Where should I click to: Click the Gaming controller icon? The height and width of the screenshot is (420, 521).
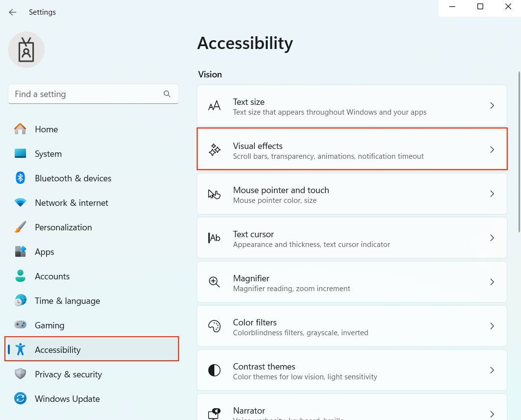(20, 325)
